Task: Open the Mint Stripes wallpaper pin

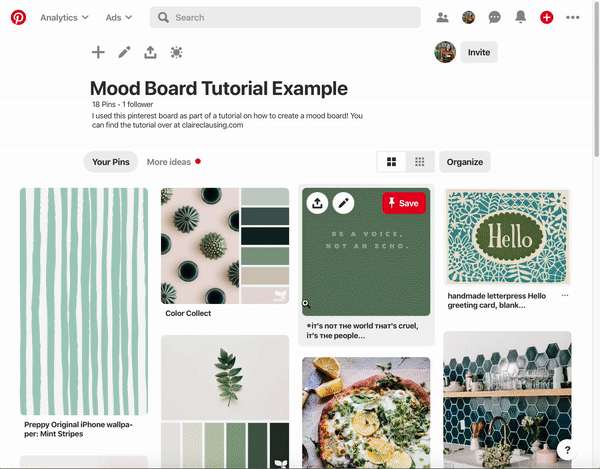Action: [84, 301]
